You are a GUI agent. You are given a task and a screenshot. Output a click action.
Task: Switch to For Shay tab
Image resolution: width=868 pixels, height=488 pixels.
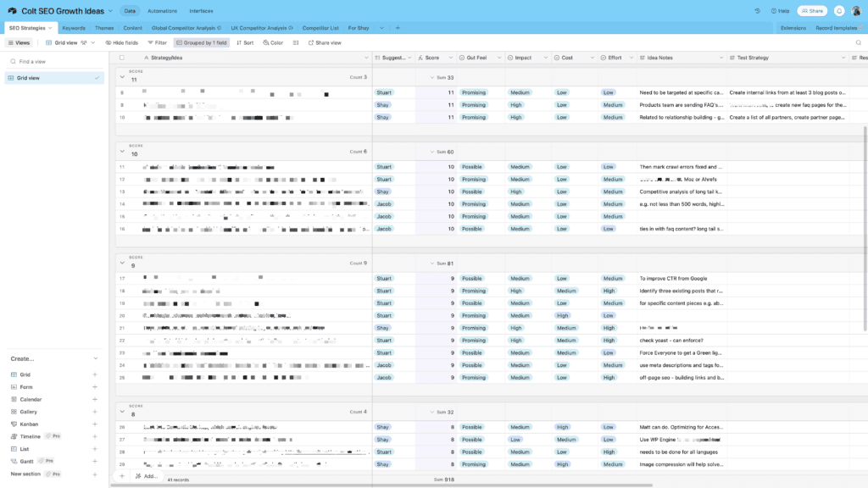359,28
